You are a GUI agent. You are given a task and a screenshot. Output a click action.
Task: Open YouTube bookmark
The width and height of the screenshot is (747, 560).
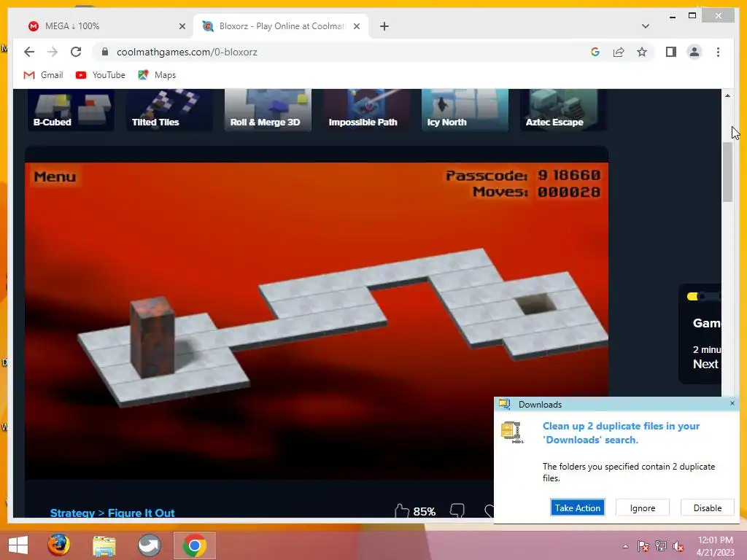[101, 75]
